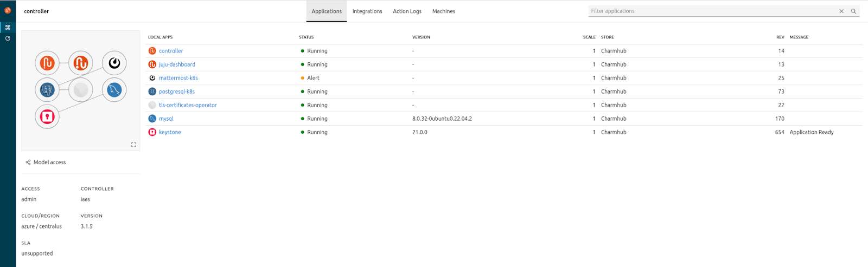Click the mattermost-k8s app icon in the table
The height and width of the screenshot is (267, 868).
[152, 78]
